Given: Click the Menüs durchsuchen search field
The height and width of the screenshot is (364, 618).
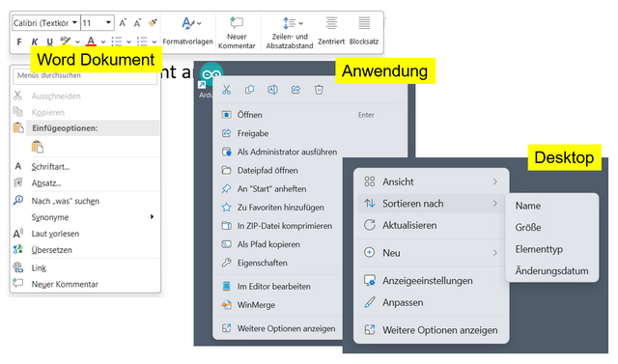Looking at the screenshot, I should [x=85, y=75].
